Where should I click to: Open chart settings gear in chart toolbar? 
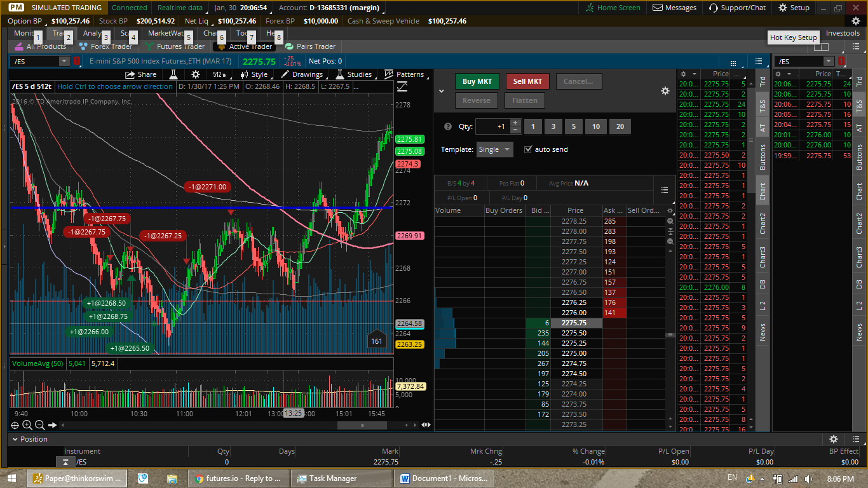(196, 74)
